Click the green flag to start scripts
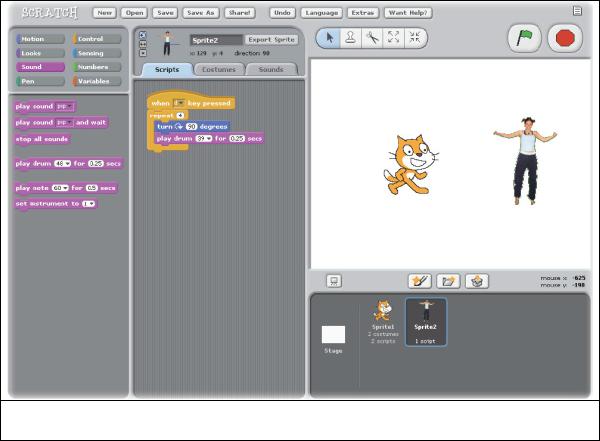600x441 pixels. (524, 38)
